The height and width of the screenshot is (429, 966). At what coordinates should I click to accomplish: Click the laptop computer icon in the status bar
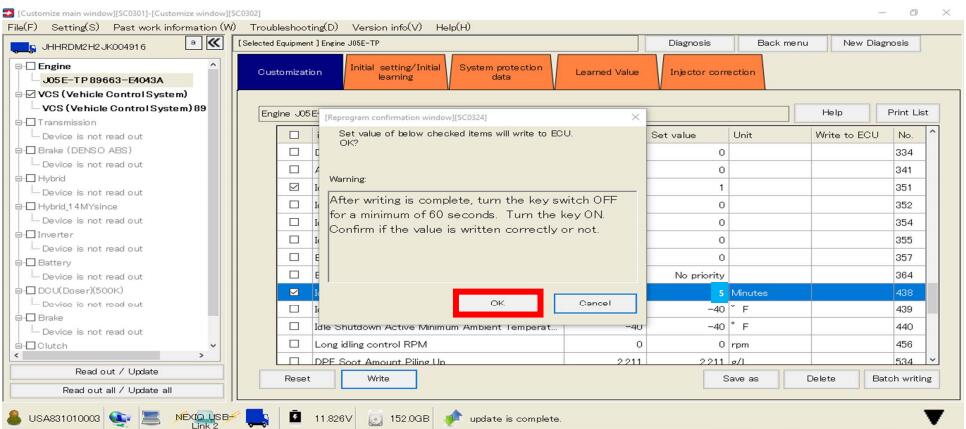[x=150, y=419]
